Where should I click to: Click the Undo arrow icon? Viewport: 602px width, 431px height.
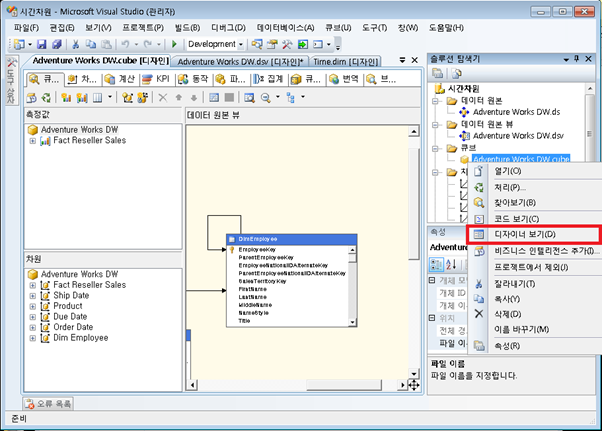pyautogui.click(x=125, y=44)
